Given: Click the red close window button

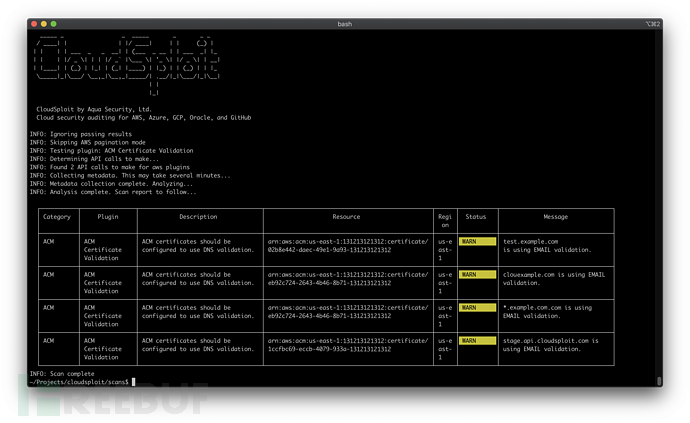Looking at the screenshot, I should [x=34, y=24].
